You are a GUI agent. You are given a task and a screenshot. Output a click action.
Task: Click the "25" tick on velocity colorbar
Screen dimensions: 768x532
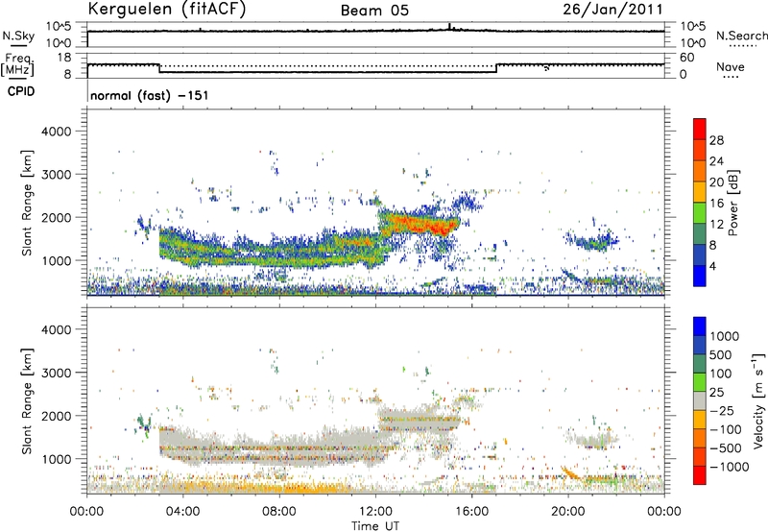tap(716, 393)
